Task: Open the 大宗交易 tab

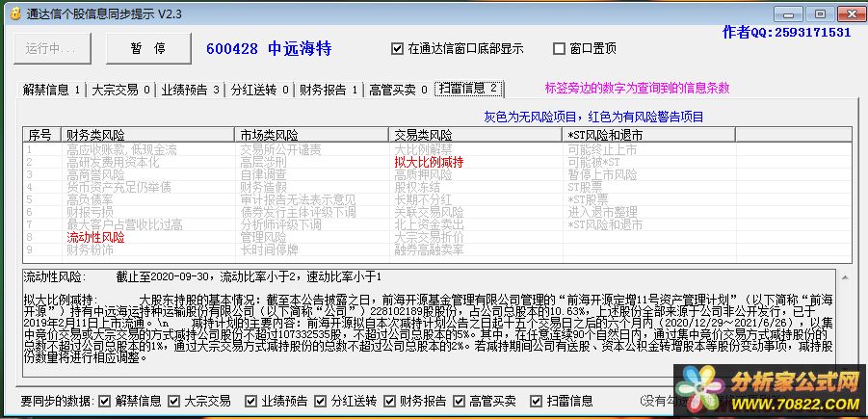Action: click(x=120, y=90)
